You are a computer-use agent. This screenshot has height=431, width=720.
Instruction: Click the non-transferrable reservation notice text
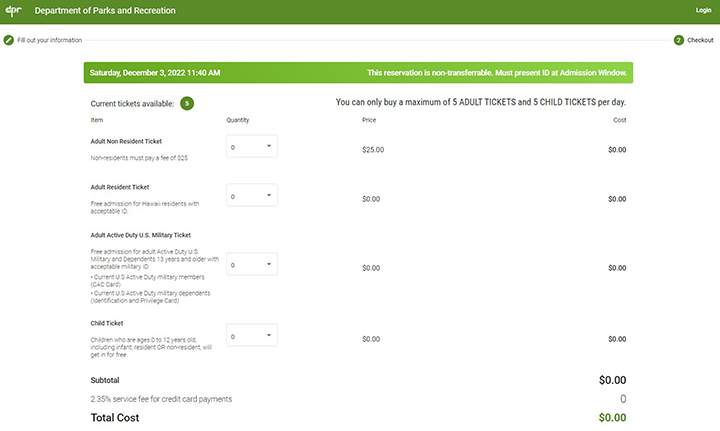pos(497,73)
